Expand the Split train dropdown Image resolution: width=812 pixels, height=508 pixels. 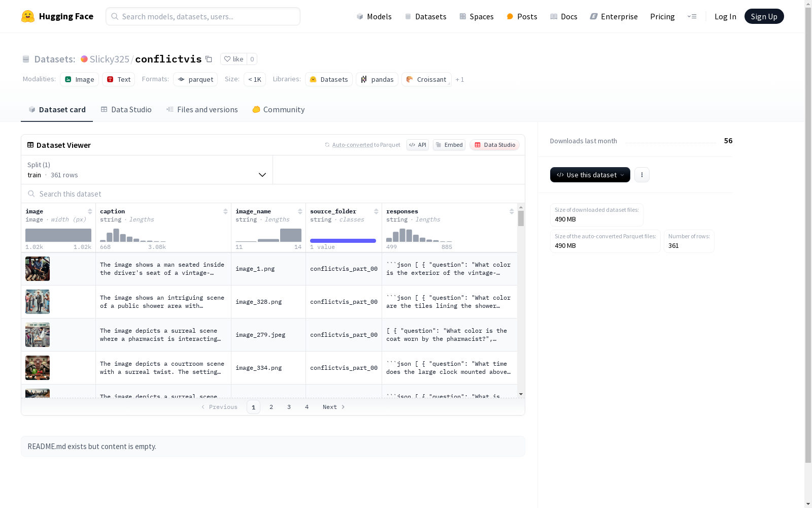point(147,170)
